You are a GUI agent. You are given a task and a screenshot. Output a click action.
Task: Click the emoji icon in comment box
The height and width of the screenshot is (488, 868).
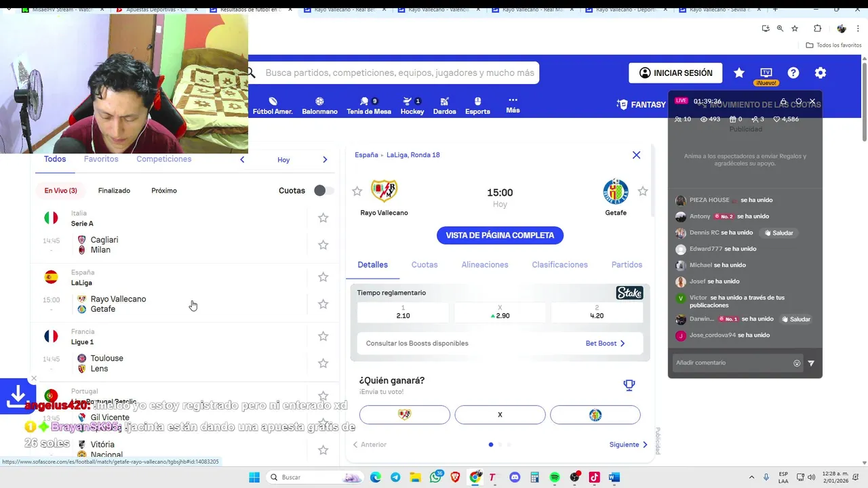point(797,363)
